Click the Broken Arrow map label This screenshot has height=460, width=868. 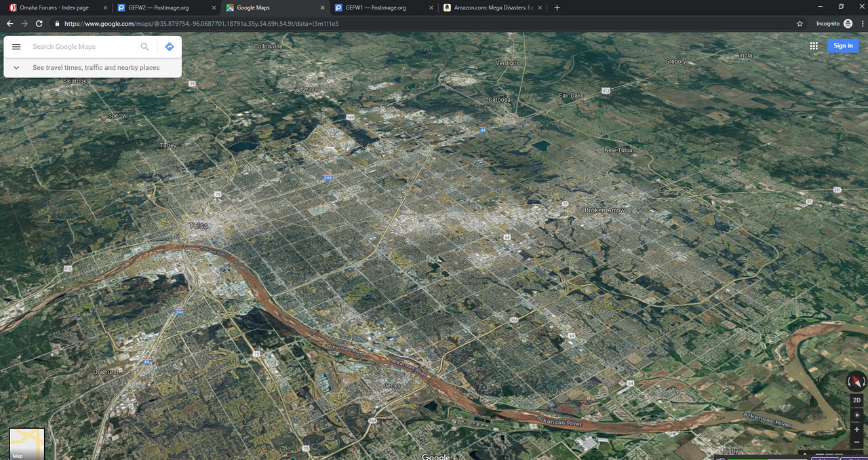coord(605,210)
